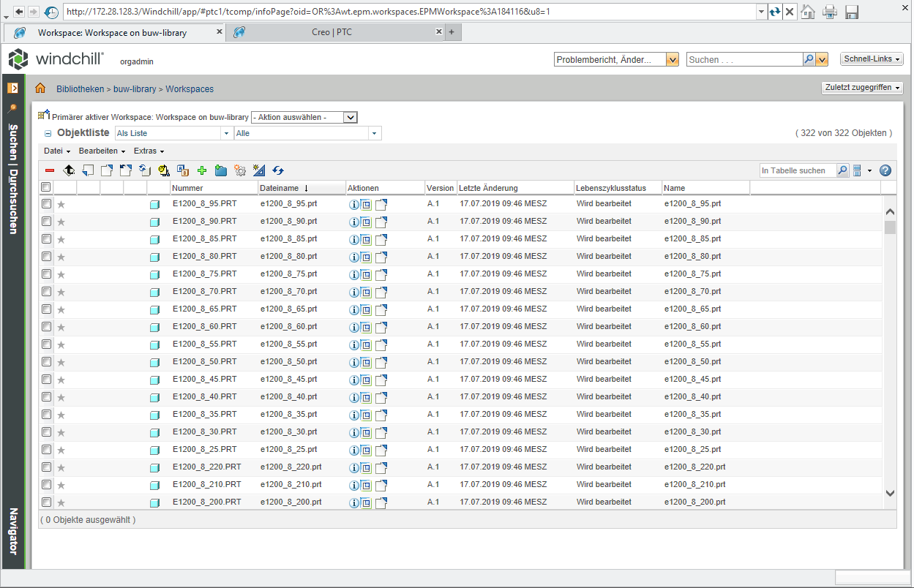Check the box for E1200_8_65.PRT
The image size is (914, 588).
[x=46, y=309]
